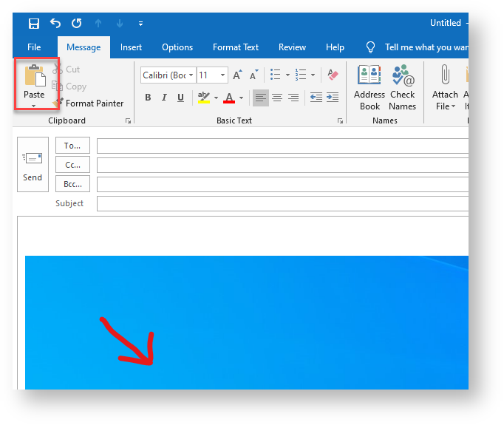Screen dimensions: 504x425
Task: Click the red font color swatch
Action: click(x=229, y=98)
